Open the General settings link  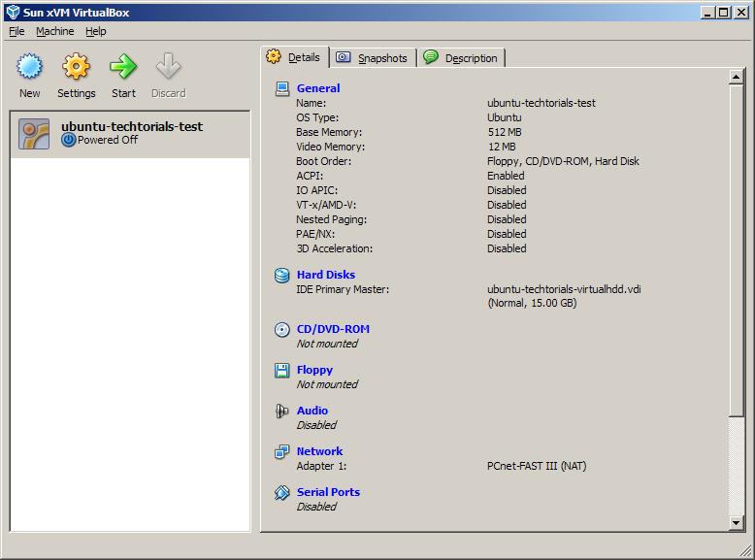(x=318, y=88)
